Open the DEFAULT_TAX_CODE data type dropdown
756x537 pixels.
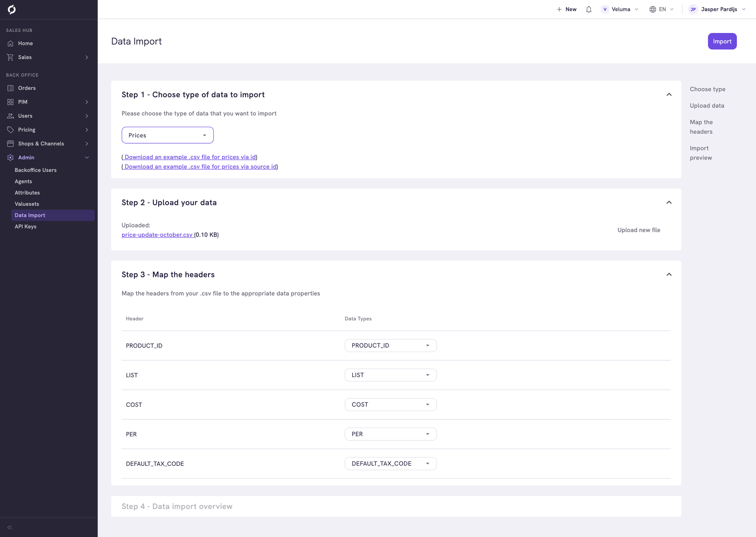pos(391,464)
